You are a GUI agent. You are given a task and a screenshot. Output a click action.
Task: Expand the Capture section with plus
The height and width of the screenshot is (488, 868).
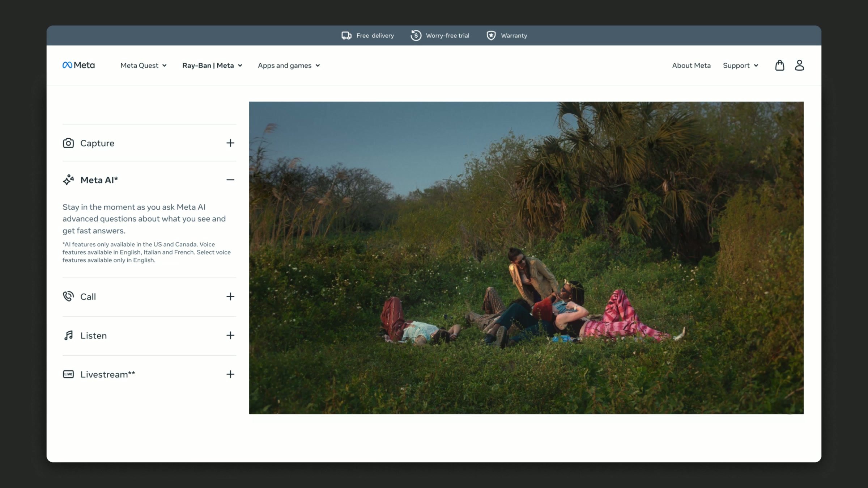230,143
